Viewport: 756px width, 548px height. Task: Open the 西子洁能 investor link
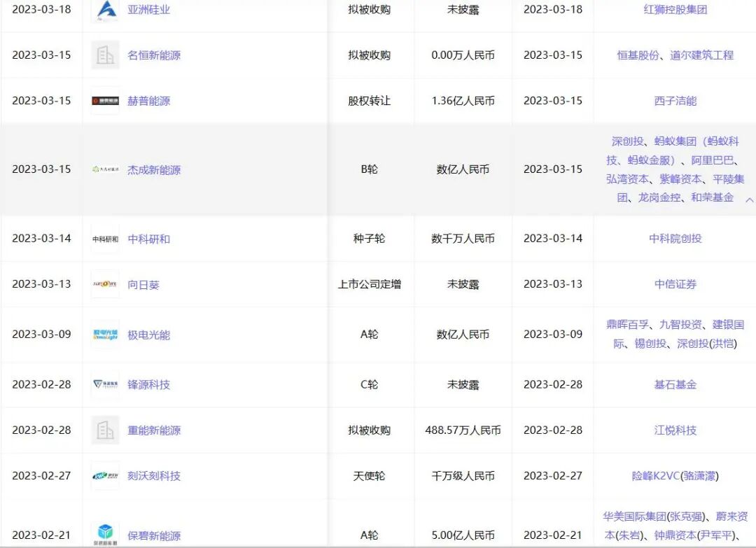[674, 100]
